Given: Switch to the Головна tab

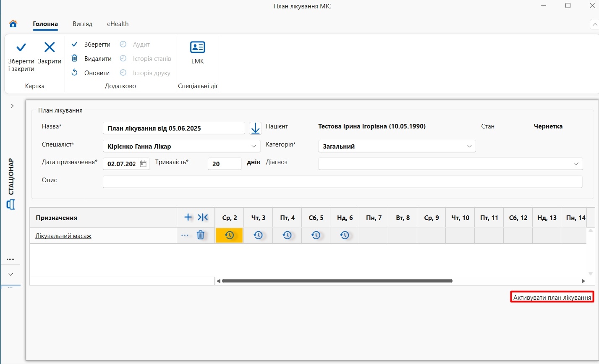Looking at the screenshot, I should 45,24.
